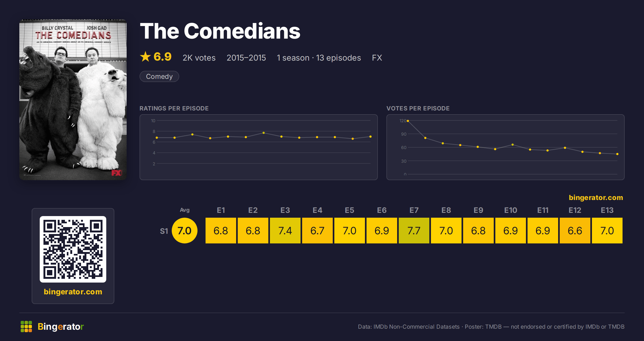Click the yellow star rating icon
The height and width of the screenshot is (341, 644).
tap(145, 57)
